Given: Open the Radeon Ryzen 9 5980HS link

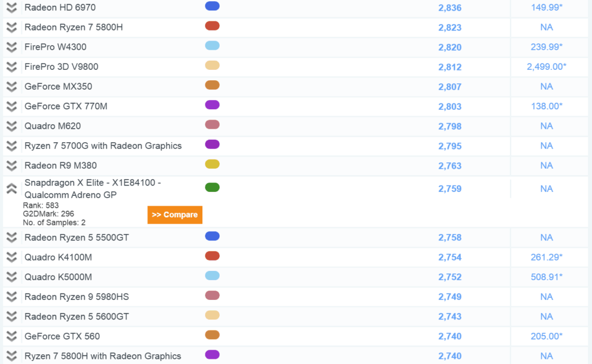Looking at the screenshot, I should coord(77,297).
